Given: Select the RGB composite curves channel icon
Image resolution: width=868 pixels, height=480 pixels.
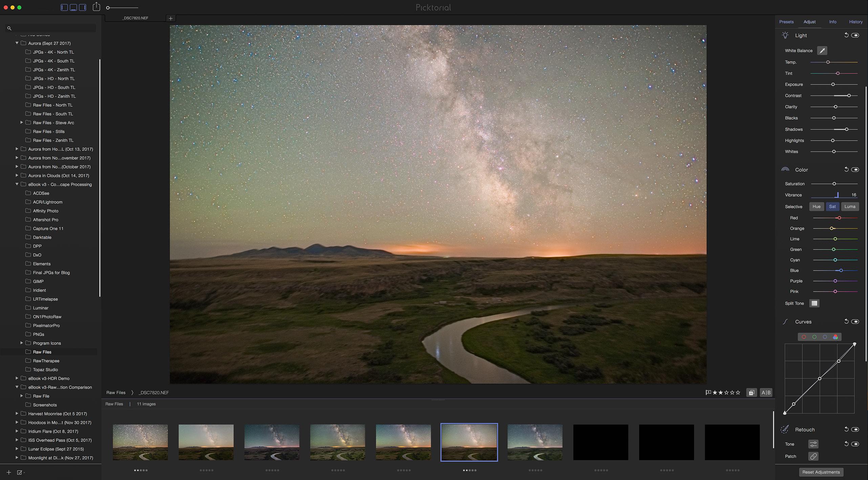Looking at the screenshot, I should pyautogui.click(x=836, y=337).
